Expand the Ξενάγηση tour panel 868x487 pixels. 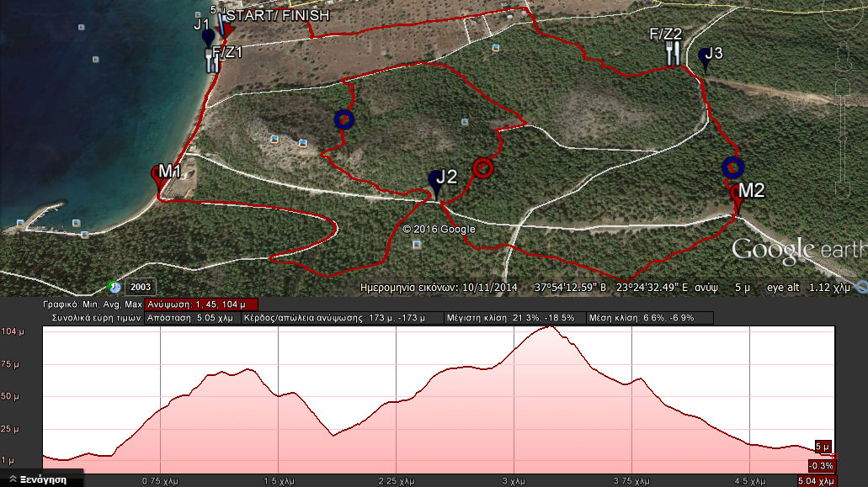coord(42,479)
